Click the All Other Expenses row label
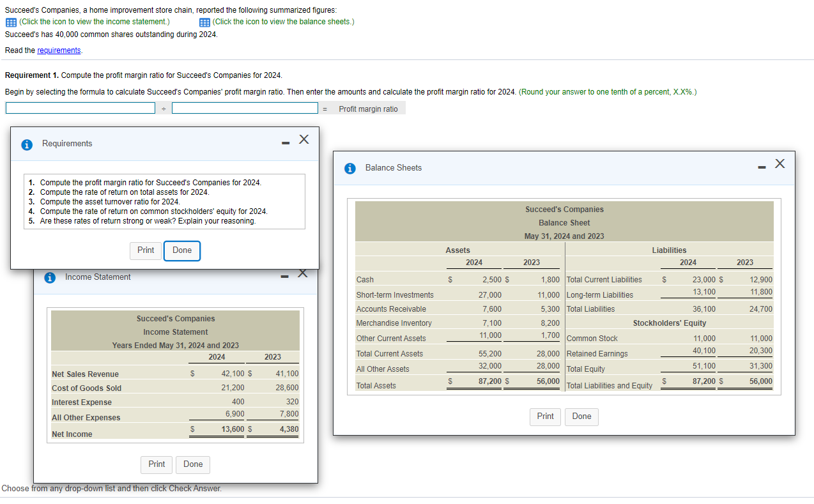This screenshot has width=814, height=504. [x=86, y=418]
